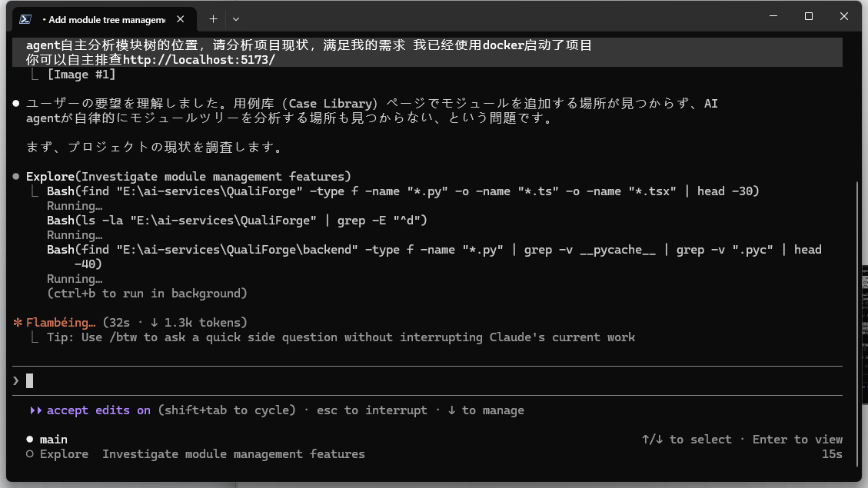Click the 'accept edits on' mode indicator
Viewport: 868px width, 488px height.
98,410
